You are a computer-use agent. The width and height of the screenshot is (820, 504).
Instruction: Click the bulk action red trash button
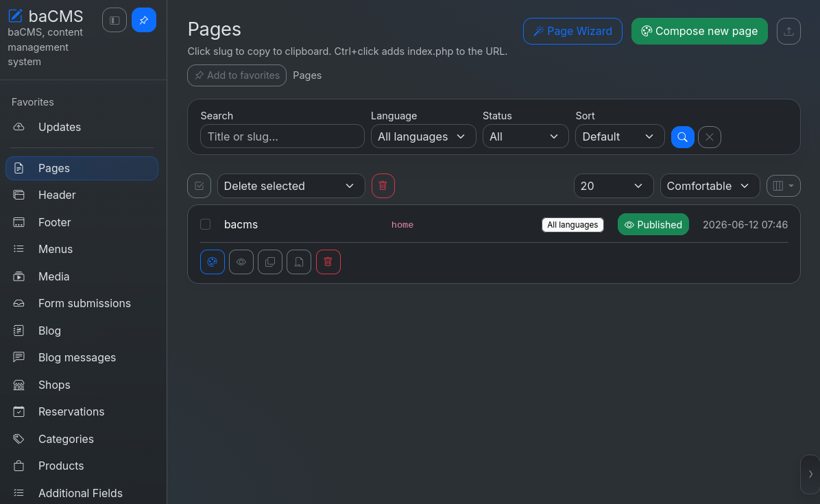(x=383, y=186)
